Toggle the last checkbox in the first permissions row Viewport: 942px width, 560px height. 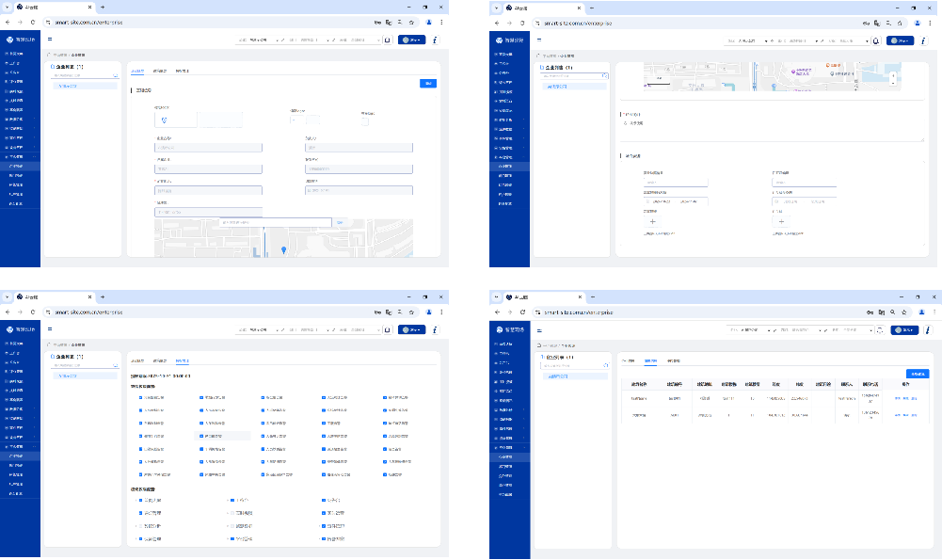pyautogui.click(x=385, y=397)
